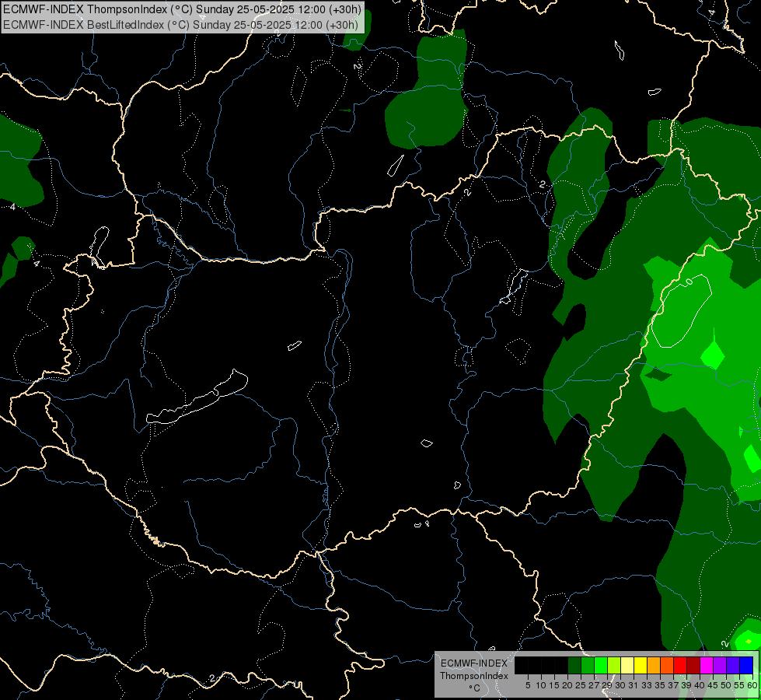This screenshot has height=700, width=761.
Task: Pick the purple 45–50 legend swatch
Action: [x=721, y=666]
